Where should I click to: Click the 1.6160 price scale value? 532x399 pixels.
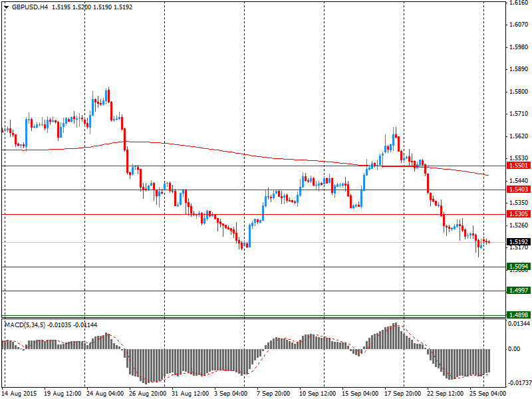(x=519, y=3)
